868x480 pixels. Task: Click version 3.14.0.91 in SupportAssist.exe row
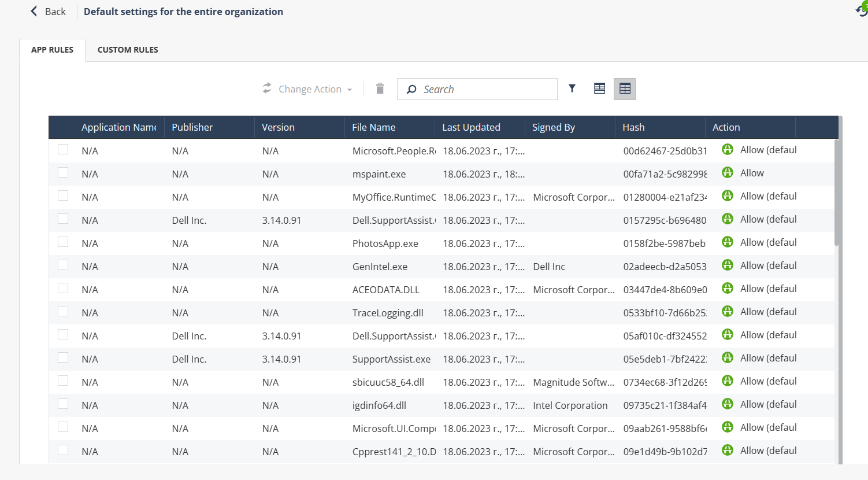pyautogui.click(x=281, y=359)
